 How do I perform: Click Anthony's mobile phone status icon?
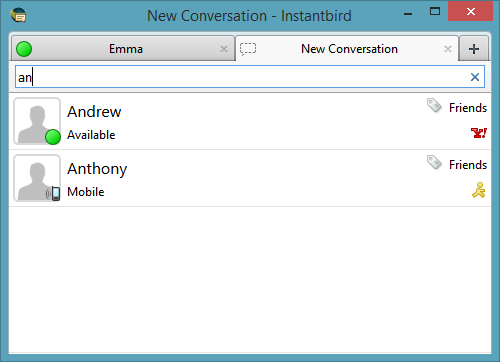click(53, 194)
